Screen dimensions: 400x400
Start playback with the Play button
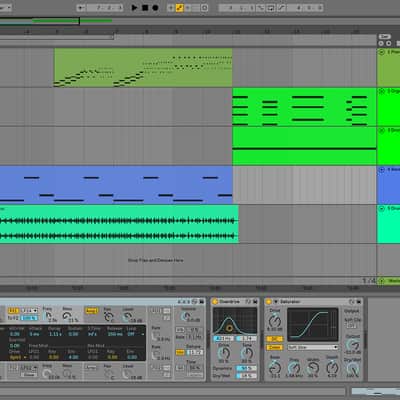click(x=134, y=7)
